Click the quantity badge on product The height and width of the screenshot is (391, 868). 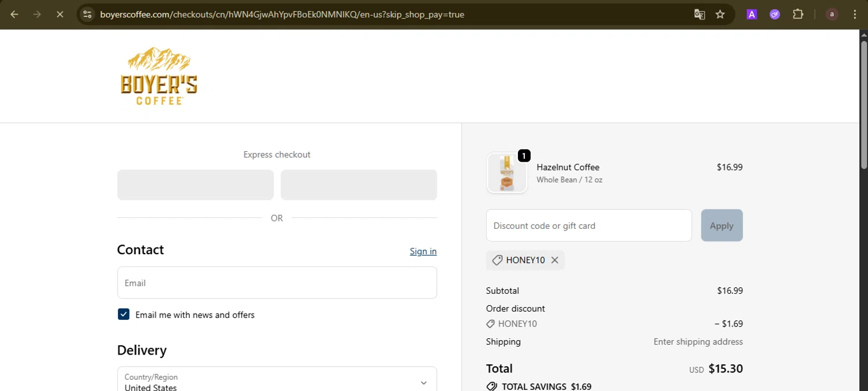point(524,156)
